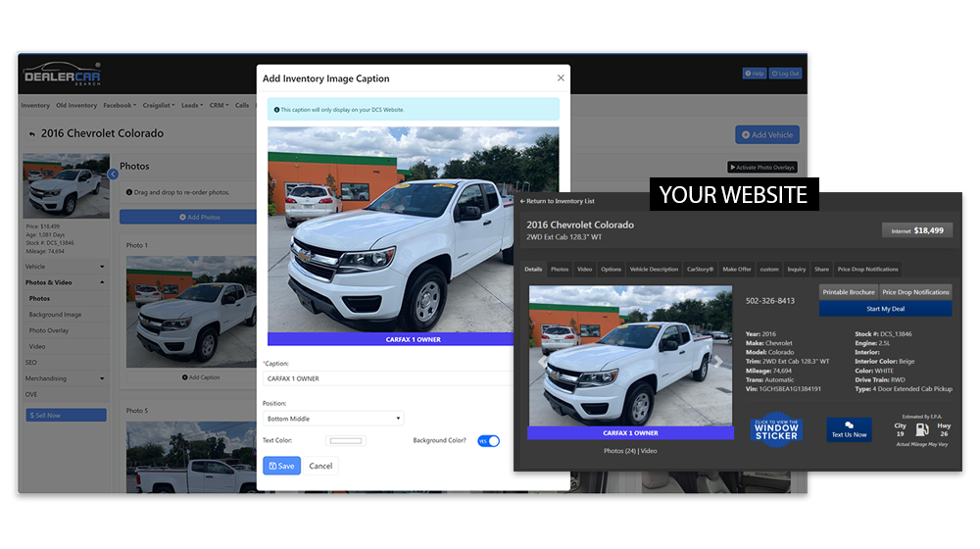Image resolution: width=980 pixels, height=549 pixels.
Task: Go to next photo with right arrow
Action: pyautogui.click(x=718, y=361)
